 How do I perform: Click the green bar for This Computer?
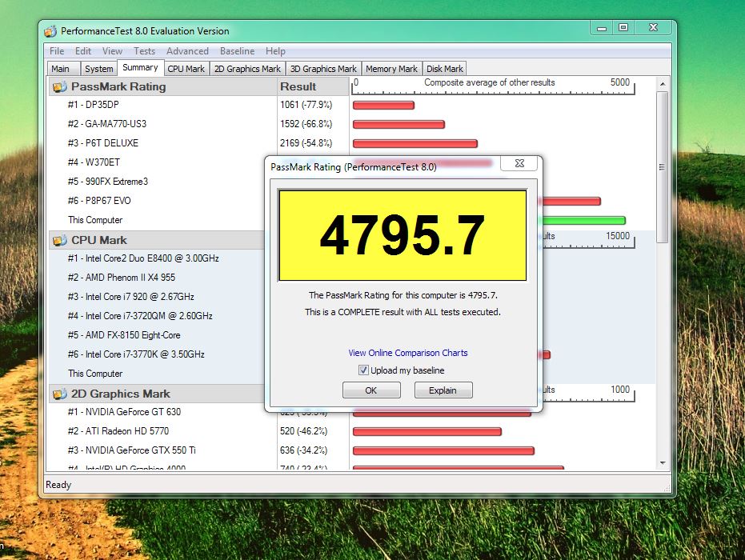pyautogui.click(x=584, y=220)
